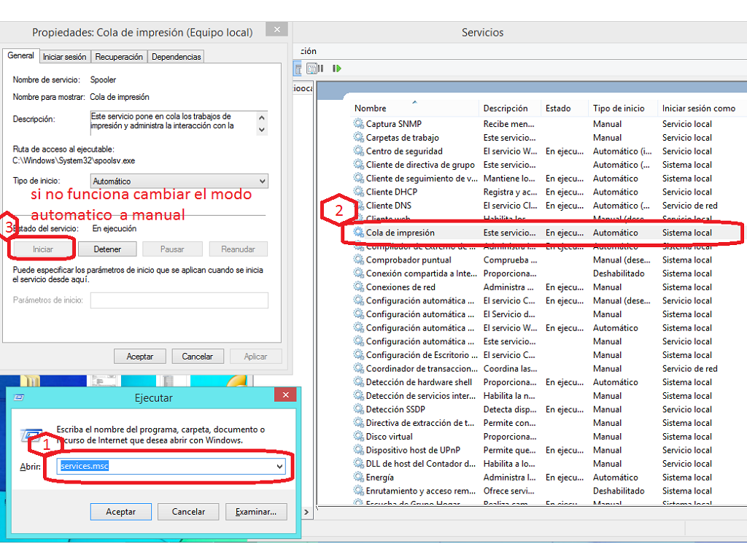This screenshot has width=747, height=560.
Task: Click the Pause service toolbar icon
Action: [x=321, y=69]
